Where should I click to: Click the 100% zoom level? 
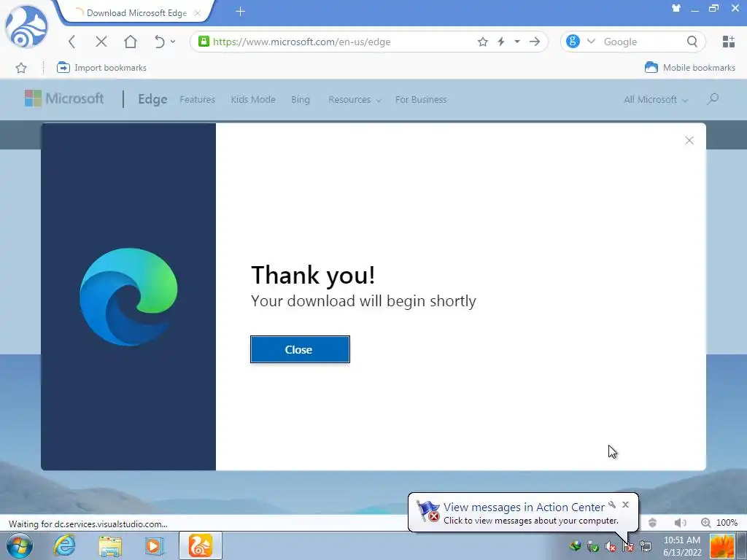tap(727, 522)
